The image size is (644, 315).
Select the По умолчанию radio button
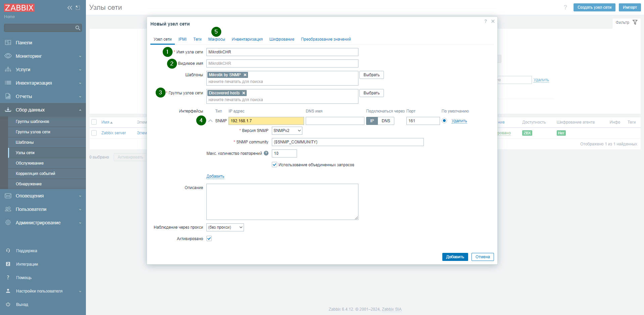(444, 121)
